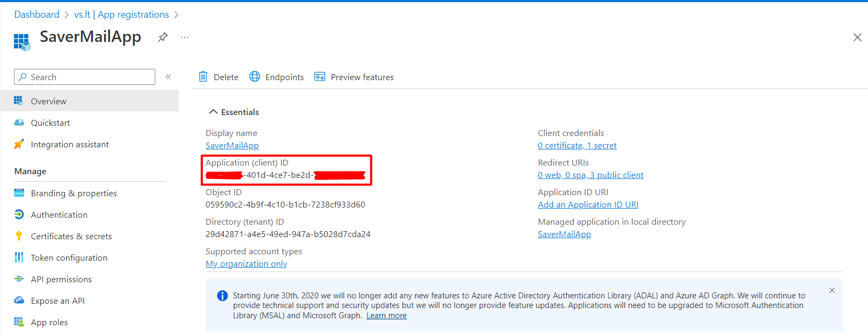
Task: Click the Endpoints button
Action: [276, 77]
